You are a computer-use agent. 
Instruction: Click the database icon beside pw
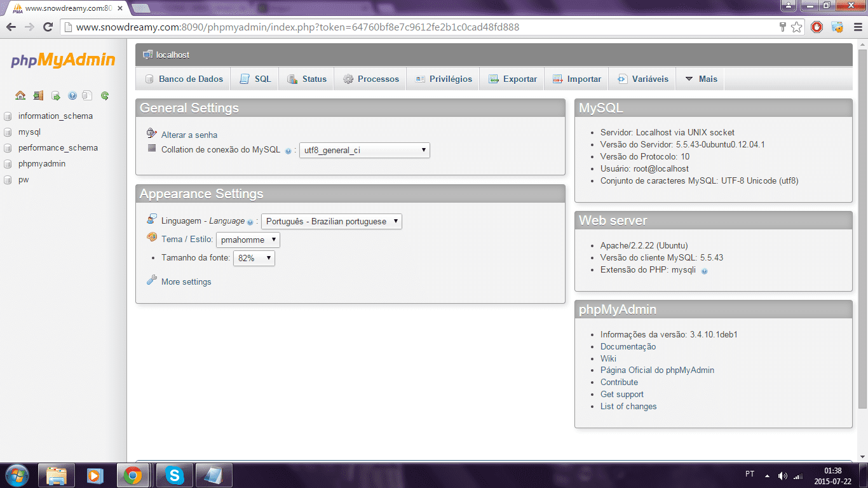pyautogui.click(x=8, y=180)
